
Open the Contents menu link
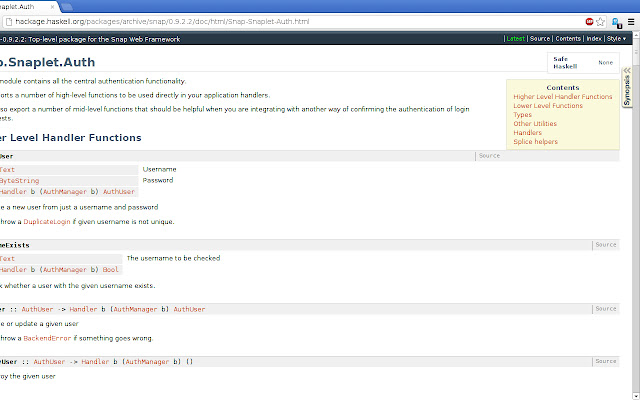(x=568, y=39)
